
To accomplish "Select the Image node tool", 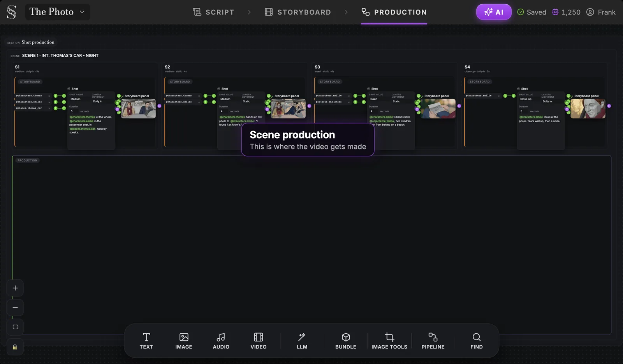I will tap(184, 341).
